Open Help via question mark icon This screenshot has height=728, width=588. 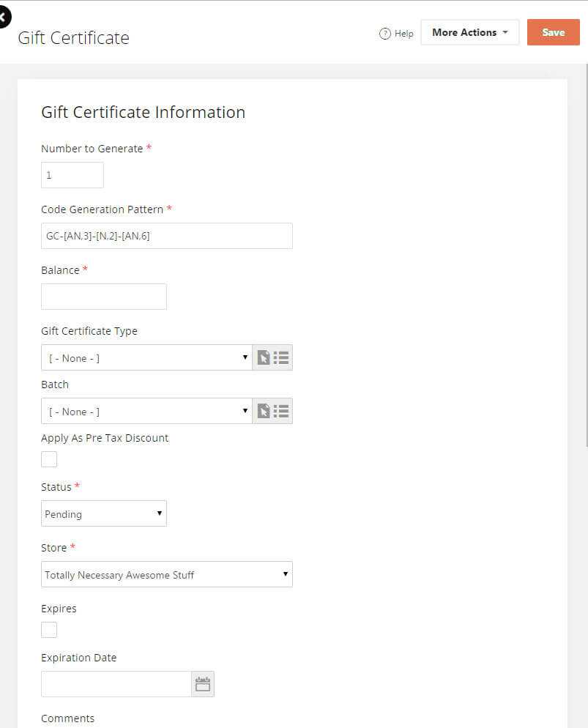[x=384, y=34]
